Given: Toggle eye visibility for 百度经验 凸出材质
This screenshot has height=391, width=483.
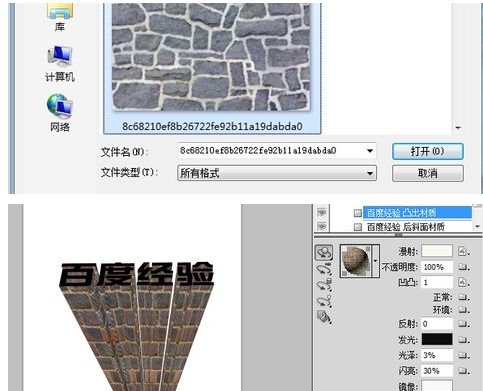Looking at the screenshot, I should (322, 212).
